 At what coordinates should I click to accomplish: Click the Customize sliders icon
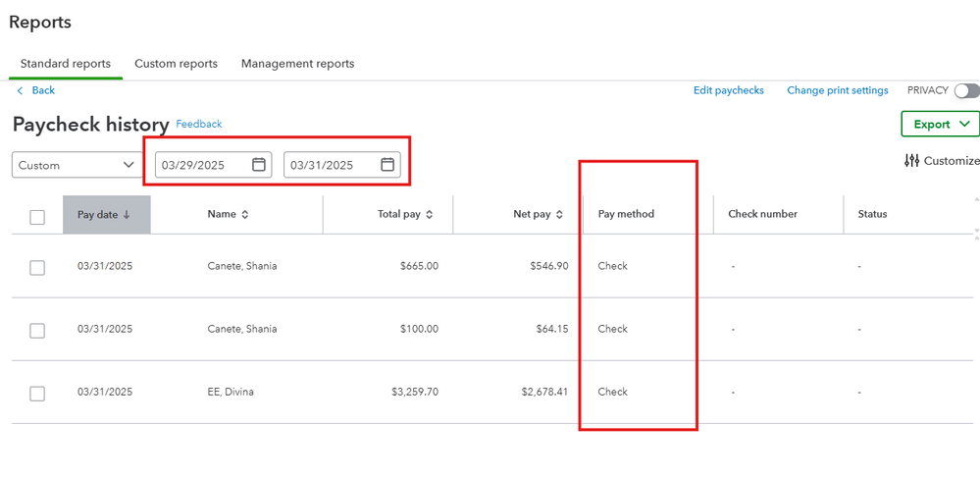(x=911, y=161)
